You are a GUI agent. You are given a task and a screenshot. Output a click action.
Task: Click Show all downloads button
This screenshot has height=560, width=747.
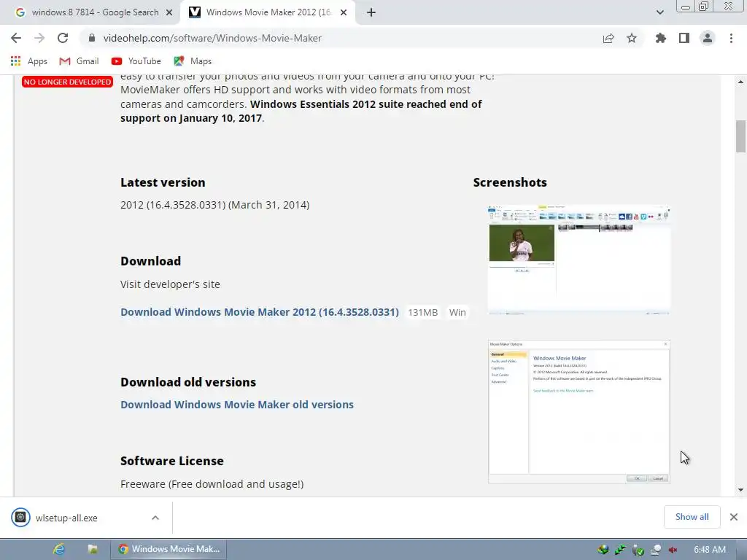coord(692,517)
